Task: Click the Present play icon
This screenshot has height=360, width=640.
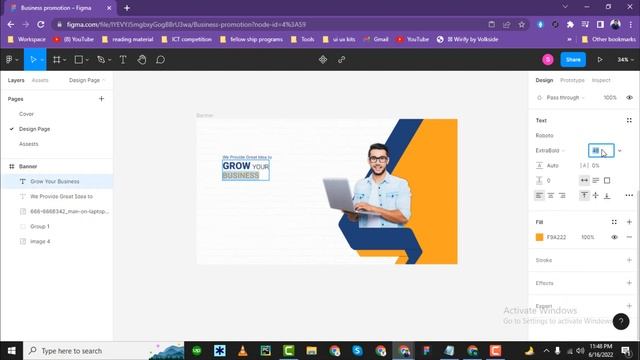Action: tap(600, 60)
